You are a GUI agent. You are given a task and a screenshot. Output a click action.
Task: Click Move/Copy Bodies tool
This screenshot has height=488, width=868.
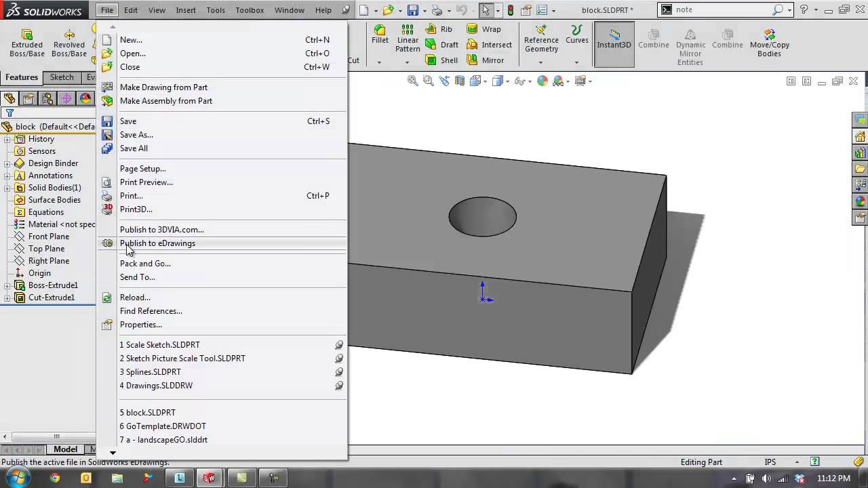point(770,42)
